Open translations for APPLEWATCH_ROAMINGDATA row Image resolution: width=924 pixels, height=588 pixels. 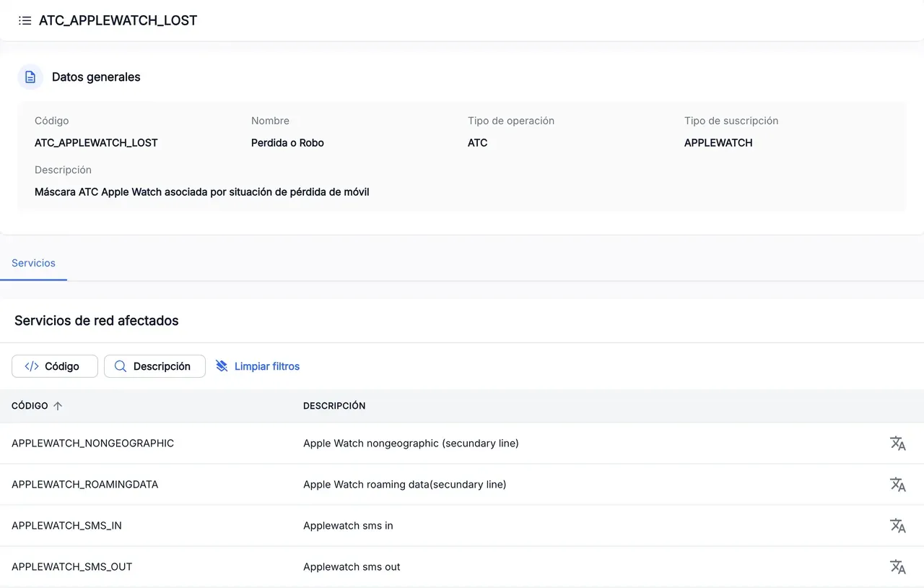tap(897, 485)
